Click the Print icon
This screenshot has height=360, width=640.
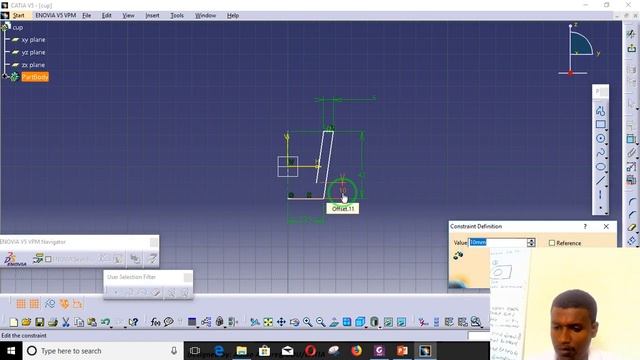pyautogui.click(x=53, y=322)
